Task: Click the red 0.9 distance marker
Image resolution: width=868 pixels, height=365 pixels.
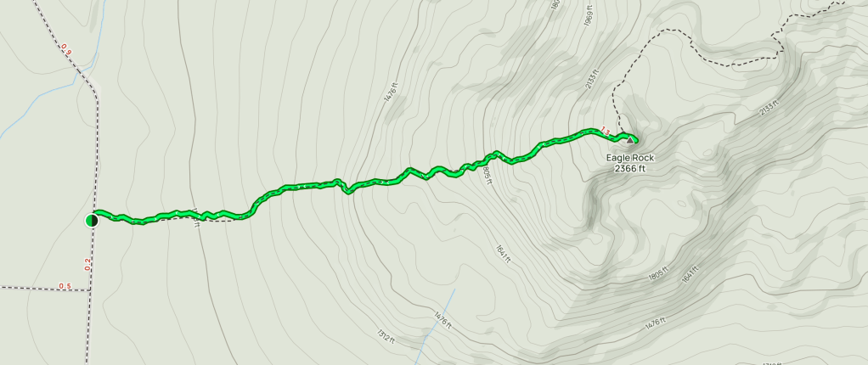Action: tap(66, 49)
